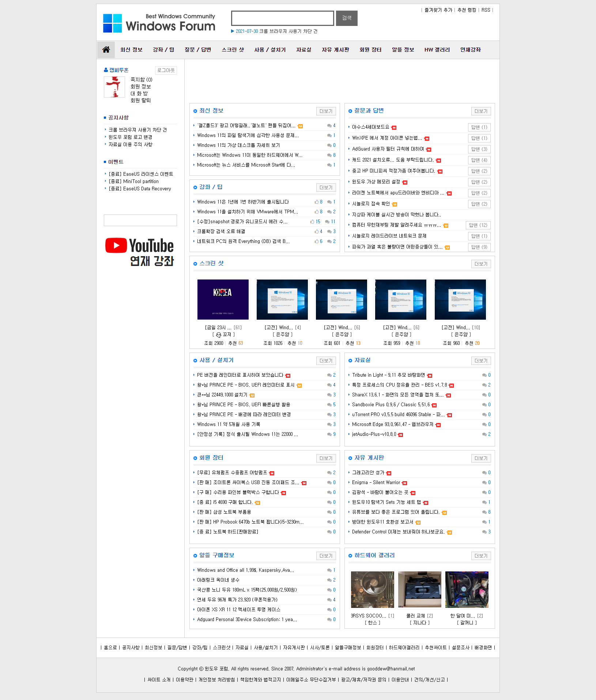Click the new badge next to 아수스4세대보드요
The width and height of the screenshot is (596, 700).
coord(394,128)
